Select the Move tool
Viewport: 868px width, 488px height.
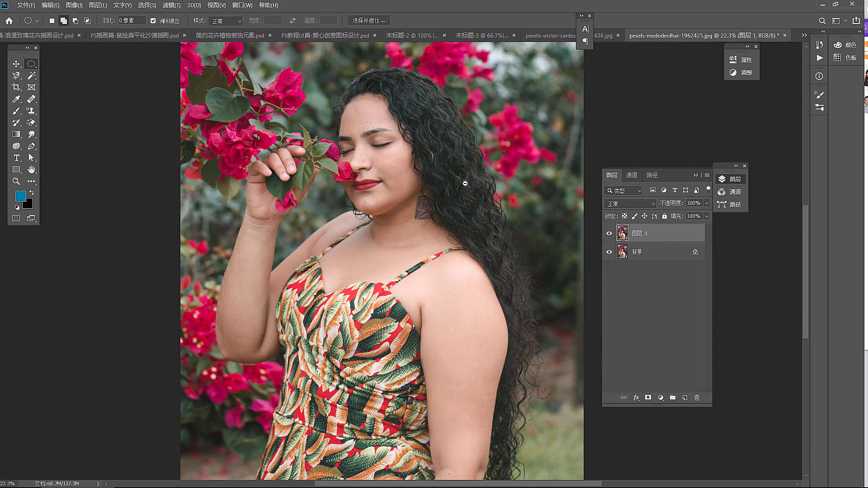point(16,64)
